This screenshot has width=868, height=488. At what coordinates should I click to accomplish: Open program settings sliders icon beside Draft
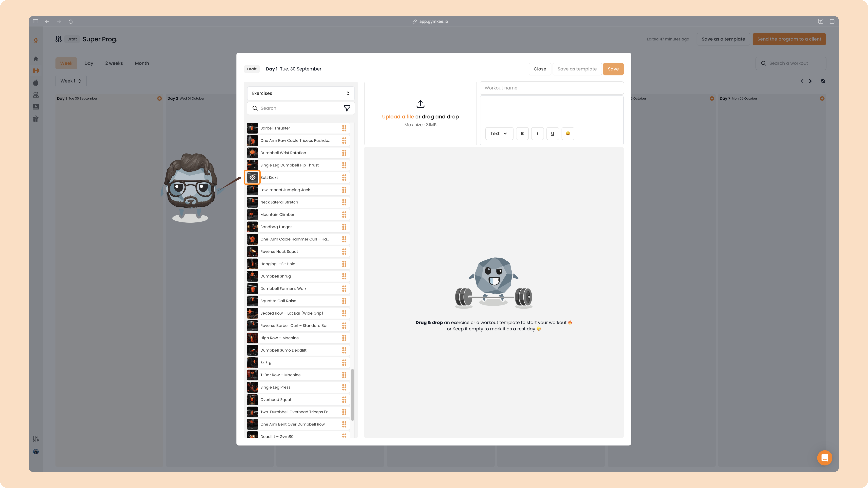[x=59, y=39]
